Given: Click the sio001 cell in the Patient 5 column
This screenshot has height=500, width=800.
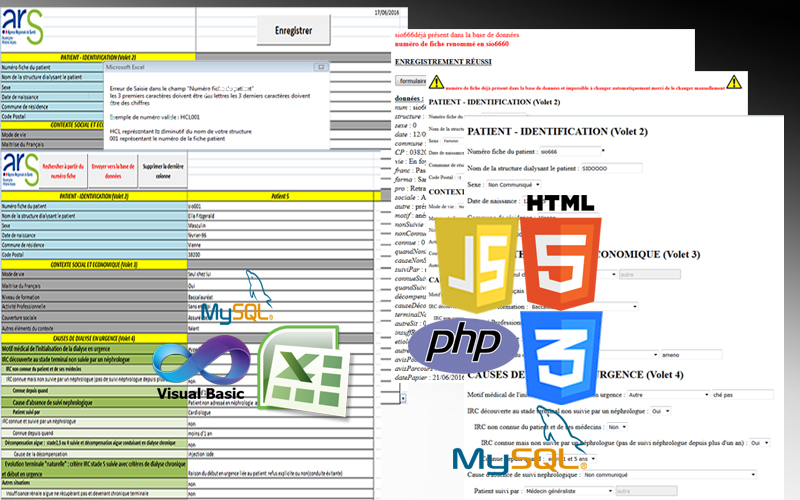Looking at the screenshot, I should pos(280,206).
